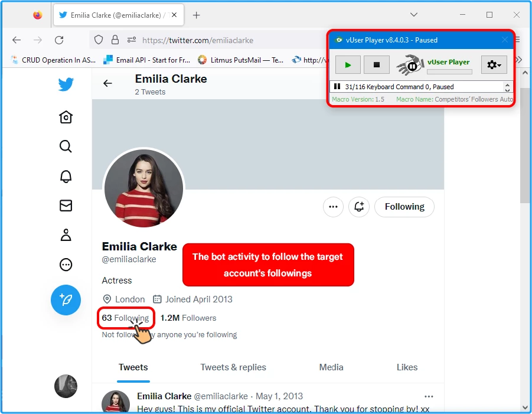
Task: Open More circle icon in sidebar
Action: [66, 265]
